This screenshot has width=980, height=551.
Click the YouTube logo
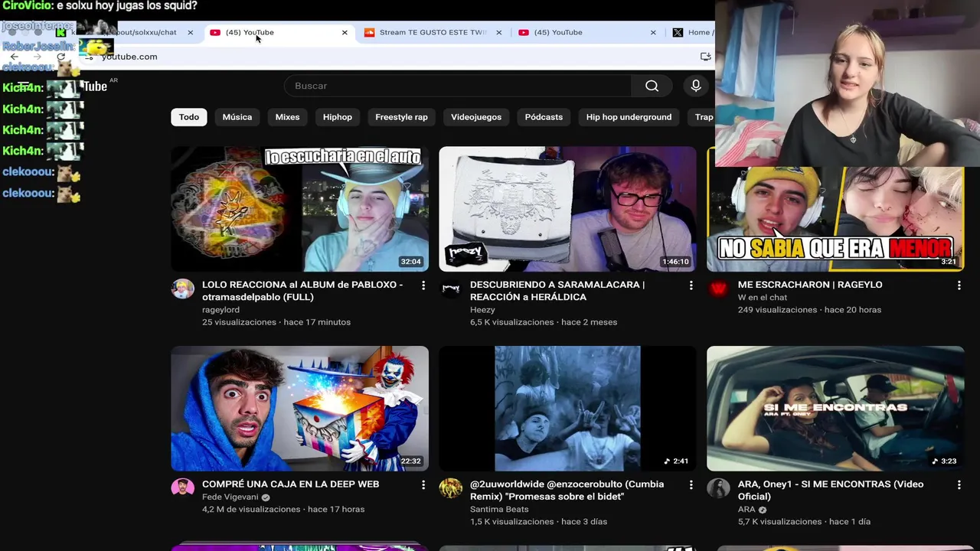point(95,86)
